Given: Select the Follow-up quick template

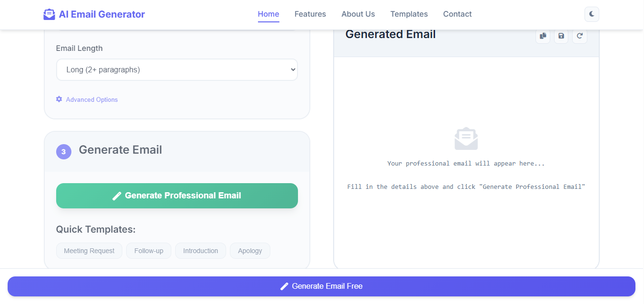Looking at the screenshot, I should pos(149,251).
